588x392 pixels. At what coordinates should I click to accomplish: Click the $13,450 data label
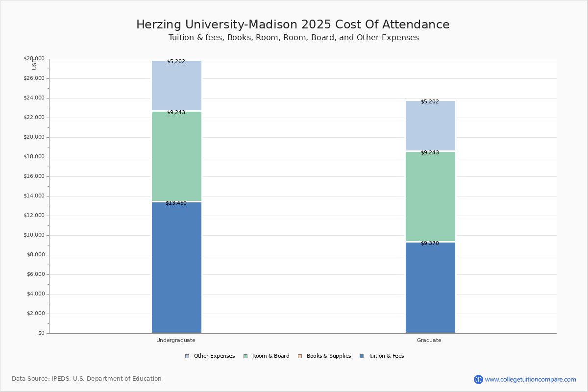coord(176,203)
